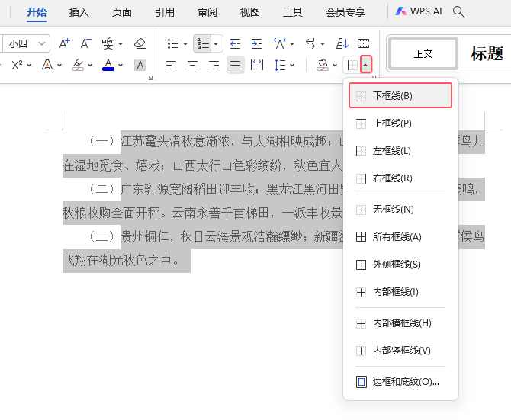Align text right

(x=214, y=65)
